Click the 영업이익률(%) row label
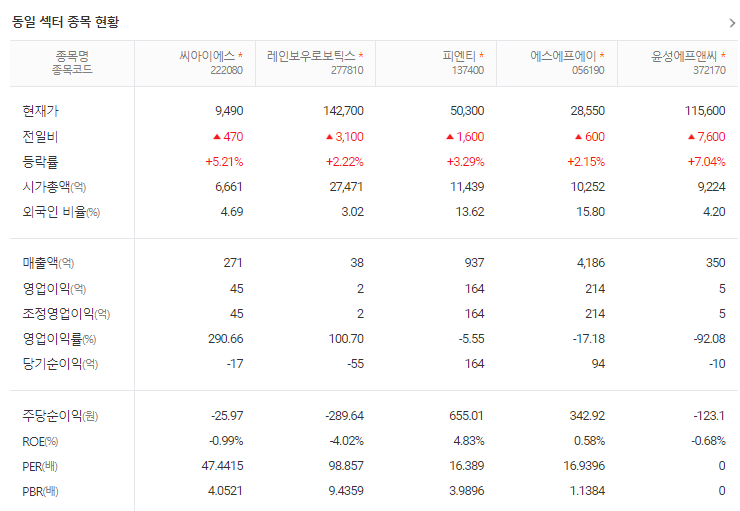Screen dimensions: 740x511 pos(59,339)
